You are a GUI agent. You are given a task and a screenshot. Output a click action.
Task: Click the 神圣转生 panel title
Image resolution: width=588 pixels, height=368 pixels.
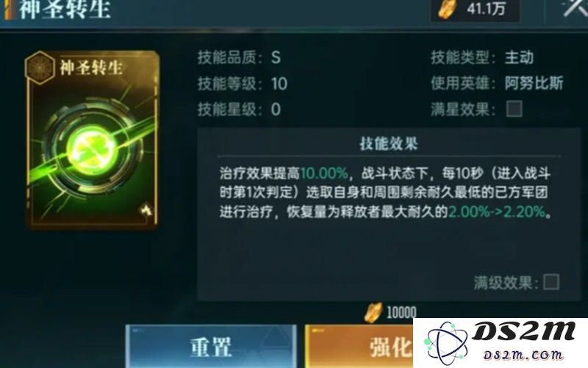coord(65,10)
